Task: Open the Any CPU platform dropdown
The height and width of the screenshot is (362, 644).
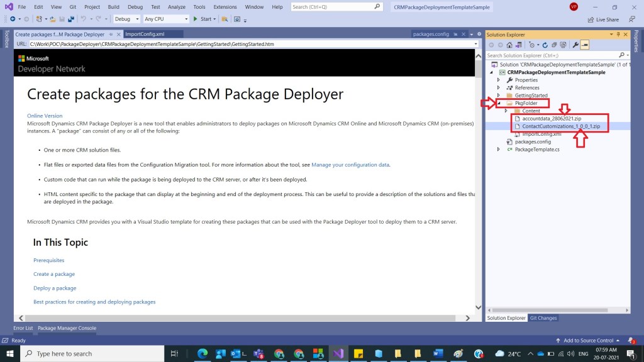Action: tap(163, 19)
